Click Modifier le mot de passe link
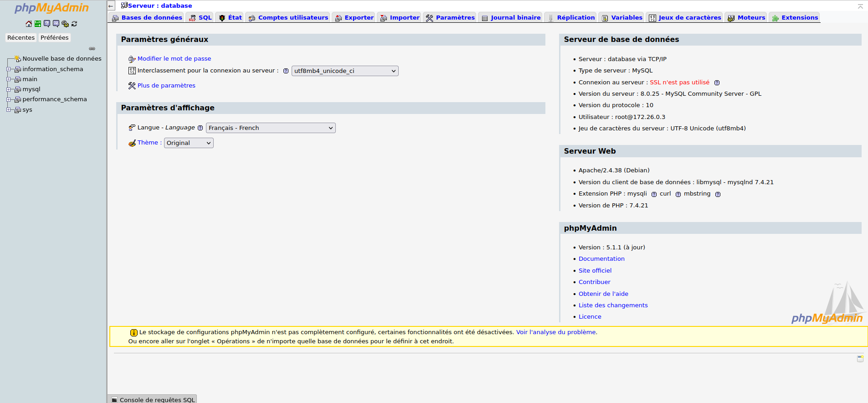Screen dimensions: 868x403 coord(174,59)
